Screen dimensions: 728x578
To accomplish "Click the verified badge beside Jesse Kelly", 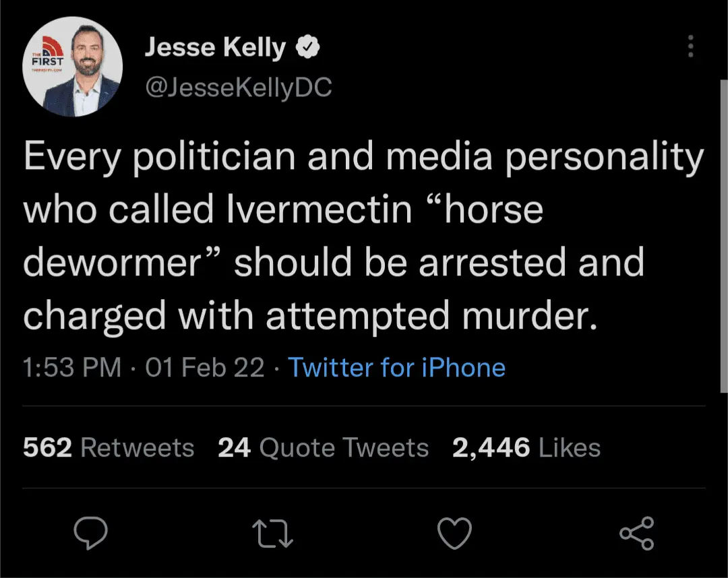I will pyautogui.click(x=307, y=47).
